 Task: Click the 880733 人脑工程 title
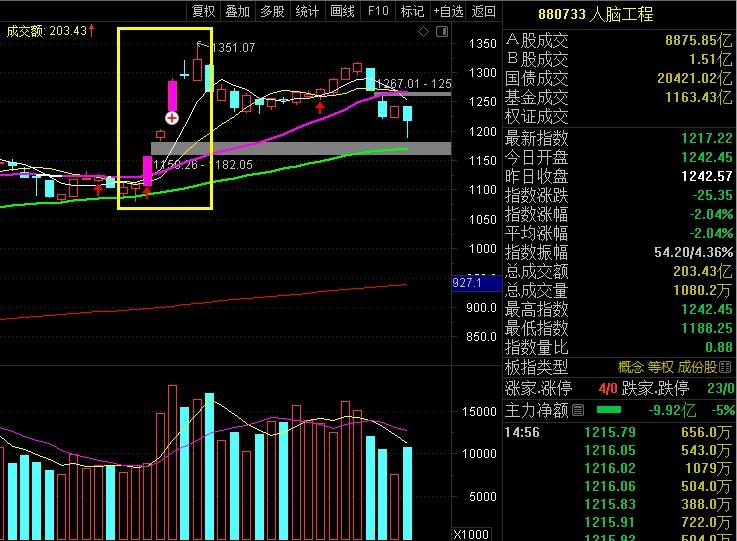[596, 14]
